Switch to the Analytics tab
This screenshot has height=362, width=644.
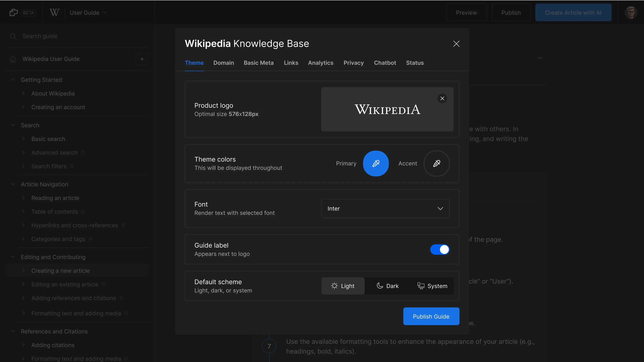pos(320,63)
